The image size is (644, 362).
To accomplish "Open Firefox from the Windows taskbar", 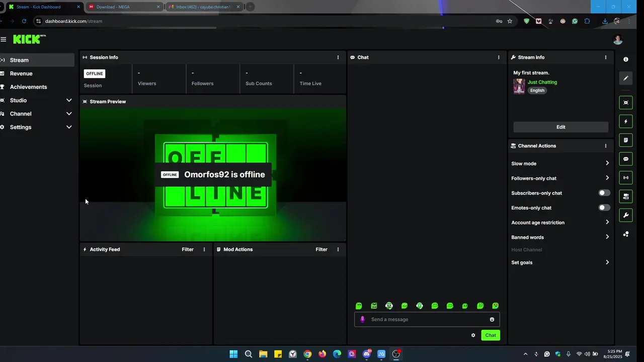I will pos(322,354).
